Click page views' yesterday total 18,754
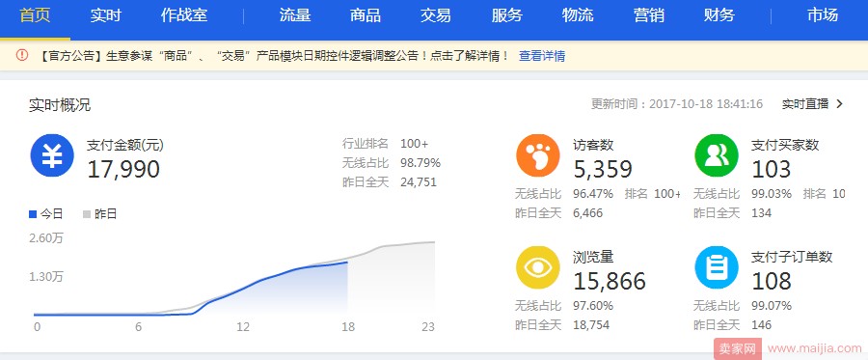868x360 pixels. click(x=591, y=324)
